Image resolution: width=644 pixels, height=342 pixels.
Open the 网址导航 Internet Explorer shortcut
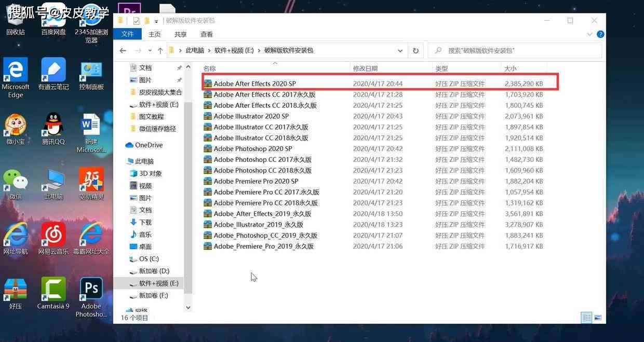tap(16, 239)
